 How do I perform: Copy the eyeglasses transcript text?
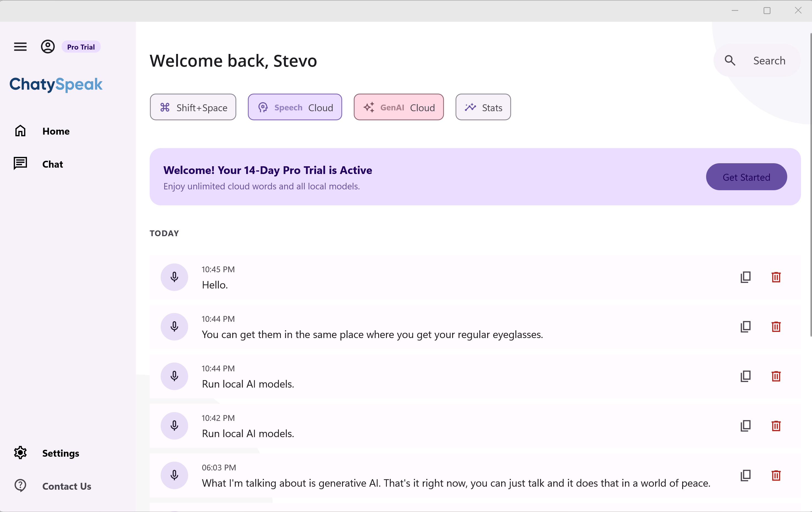745,327
